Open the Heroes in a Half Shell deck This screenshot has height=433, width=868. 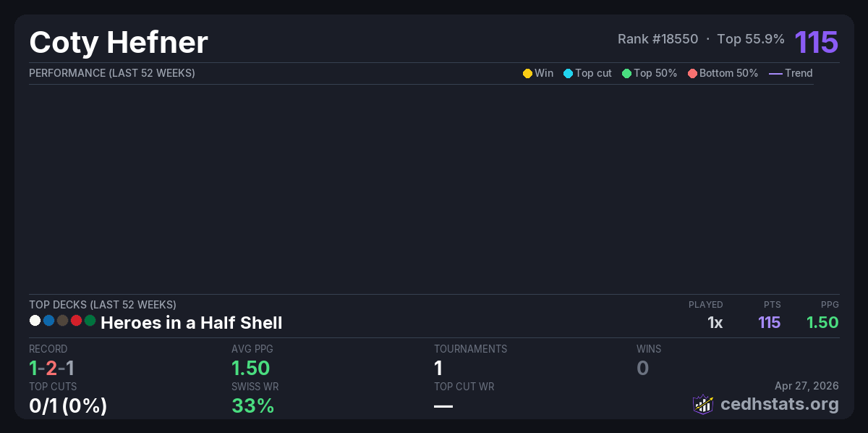click(x=191, y=323)
